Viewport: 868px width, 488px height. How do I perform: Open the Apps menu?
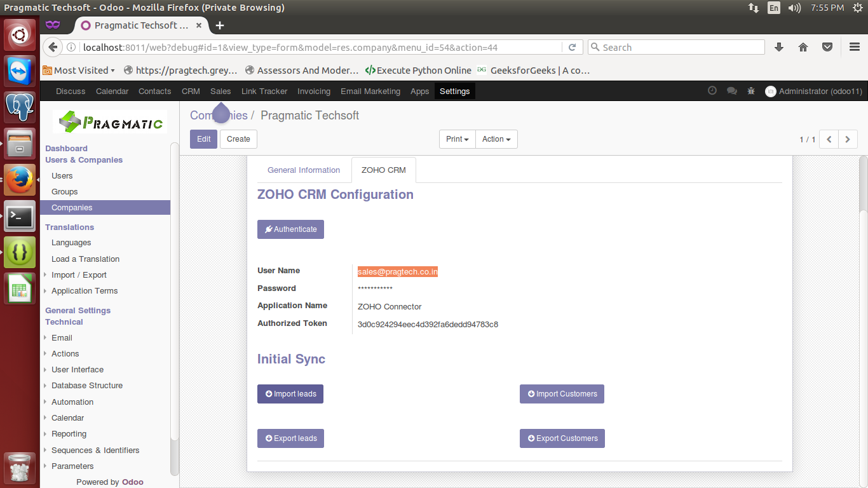point(420,91)
